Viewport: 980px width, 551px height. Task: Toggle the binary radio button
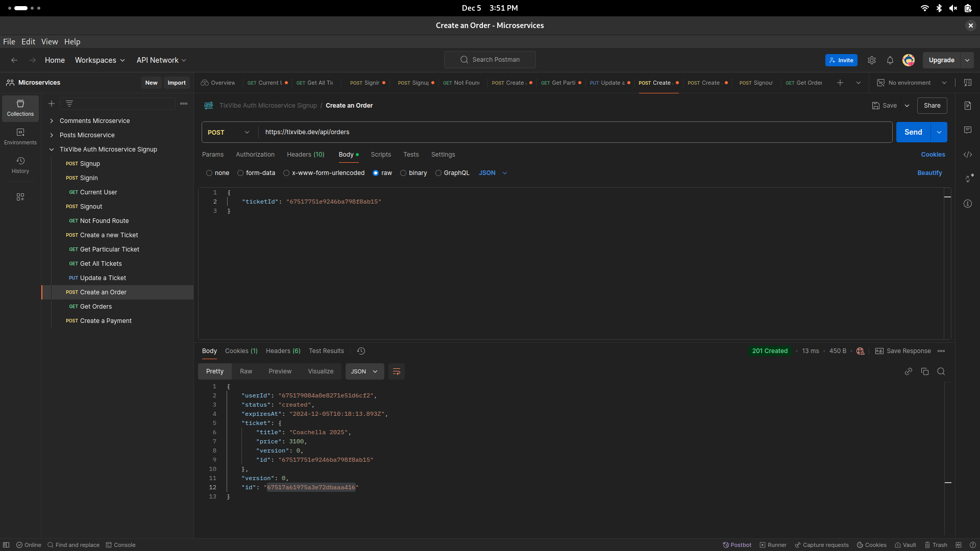pyautogui.click(x=403, y=173)
